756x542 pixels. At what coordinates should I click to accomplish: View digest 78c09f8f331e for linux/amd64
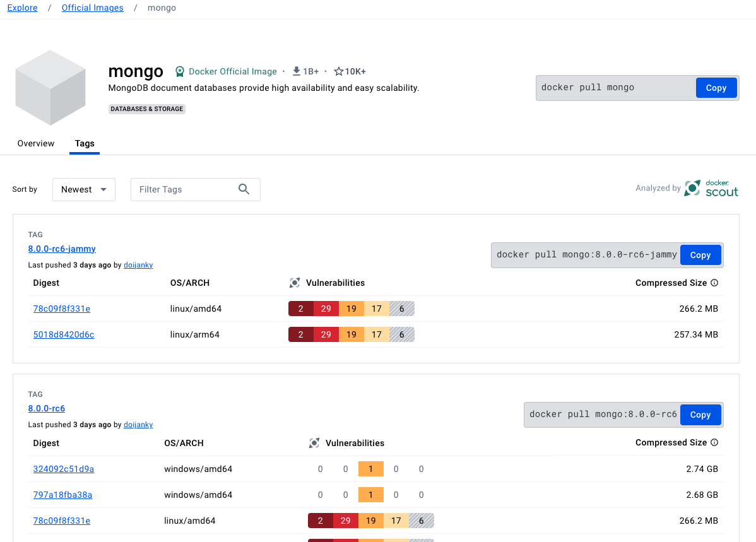pyautogui.click(x=61, y=309)
